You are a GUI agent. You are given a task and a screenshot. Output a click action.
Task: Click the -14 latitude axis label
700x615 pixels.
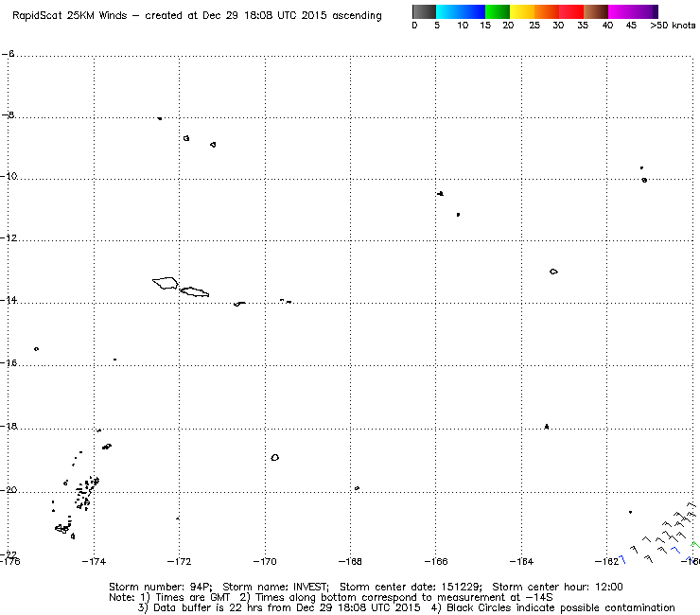click(9, 300)
